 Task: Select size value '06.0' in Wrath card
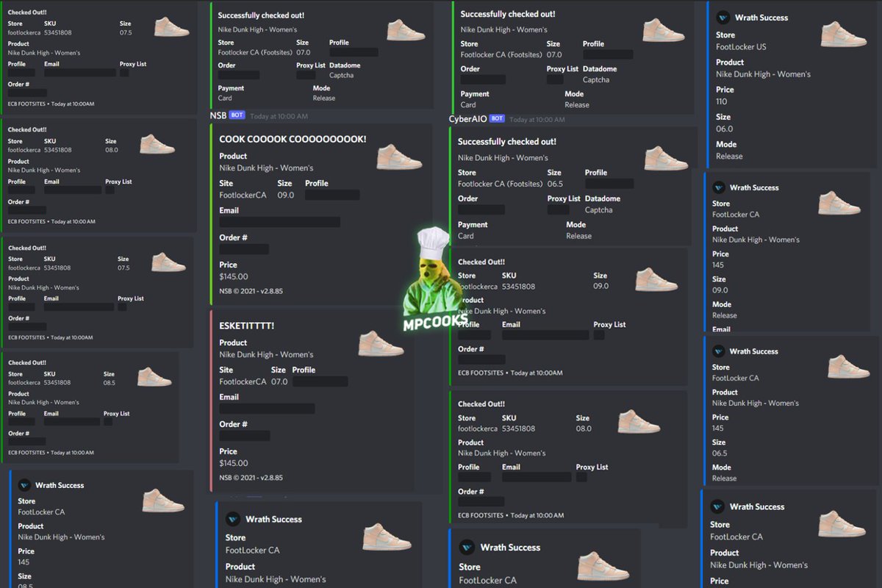pyautogui.click(x=725, y=129)
